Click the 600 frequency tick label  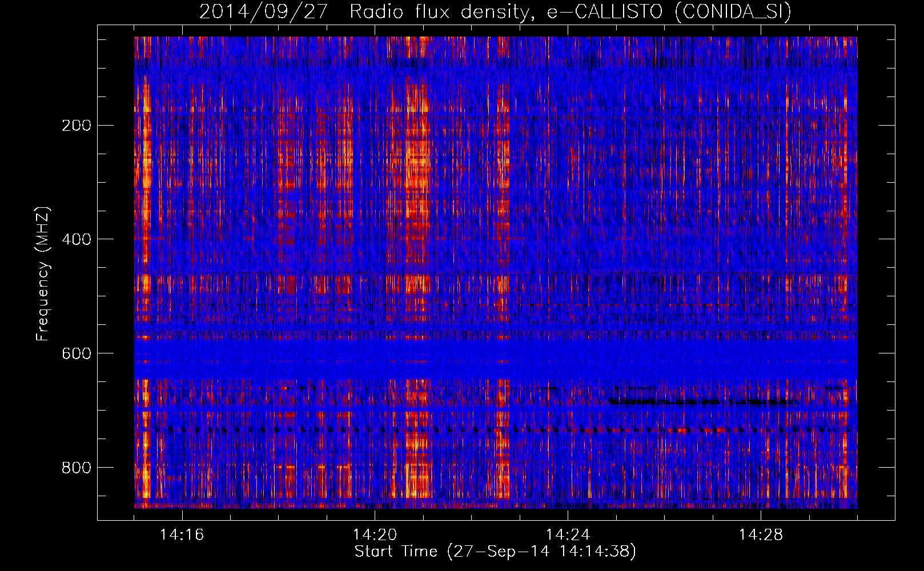pyautogui.click(x=77, y=353)
